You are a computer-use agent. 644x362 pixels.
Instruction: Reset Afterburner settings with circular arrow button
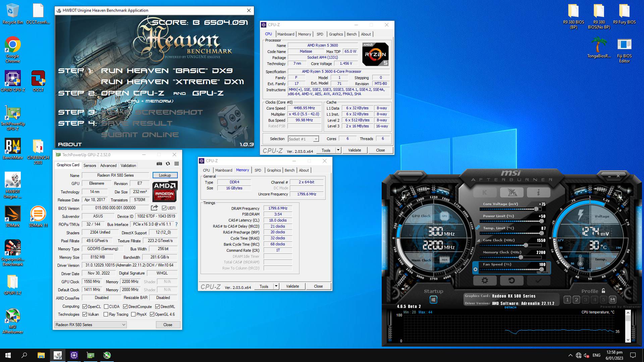(512, 281)
